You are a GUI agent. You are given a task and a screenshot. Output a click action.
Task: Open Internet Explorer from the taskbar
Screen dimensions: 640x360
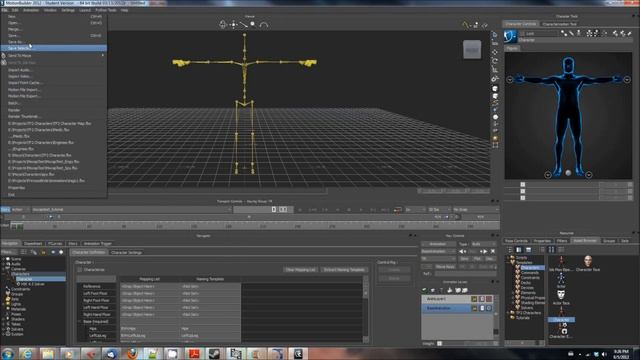tap(27, 353)
